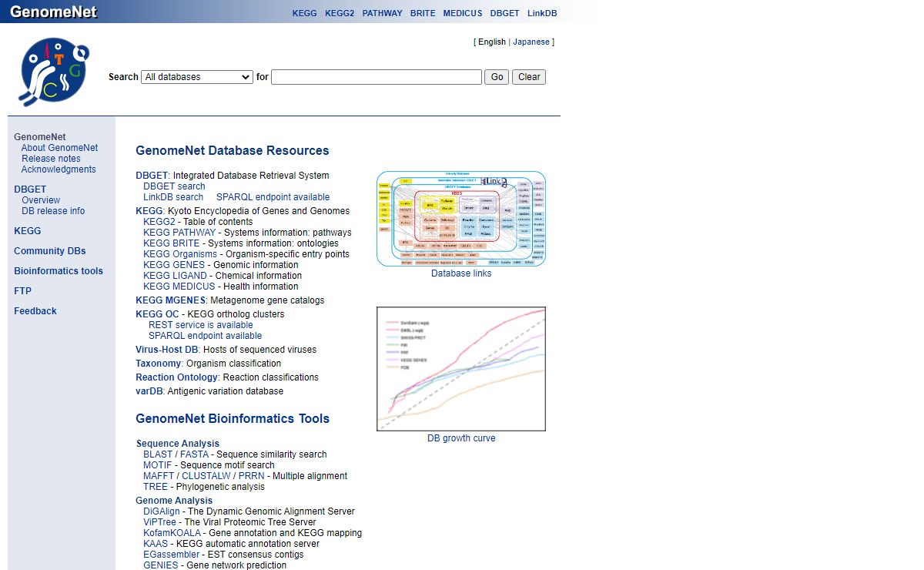Open the KEGG OC link
The height and width of the screenshot is (570, 924).
(x=157, y=314)
